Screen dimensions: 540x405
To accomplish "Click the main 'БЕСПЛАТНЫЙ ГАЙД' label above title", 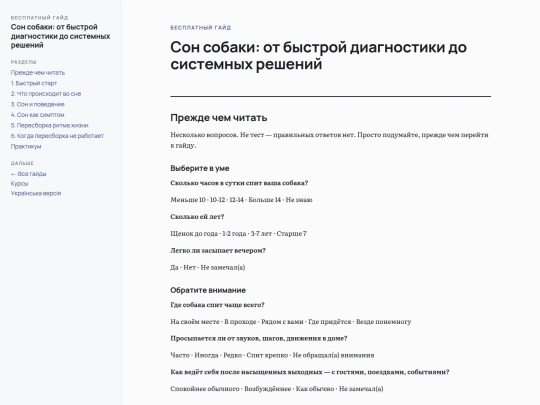I will coord(200,28).
